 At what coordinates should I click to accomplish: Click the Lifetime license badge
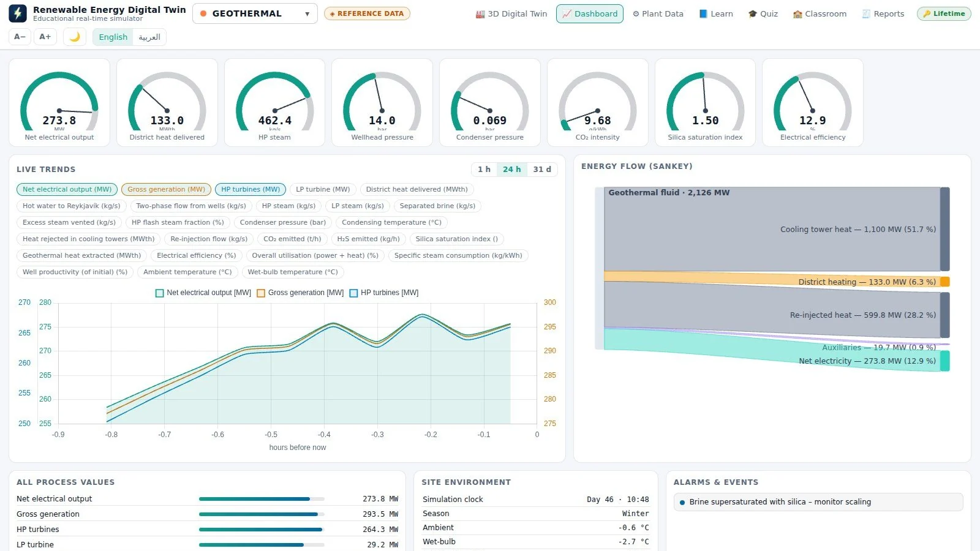[x=944, y=13]
